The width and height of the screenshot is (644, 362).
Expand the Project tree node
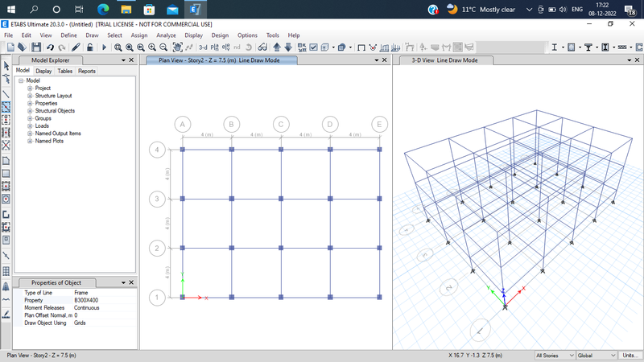click(x=30, y=88)
